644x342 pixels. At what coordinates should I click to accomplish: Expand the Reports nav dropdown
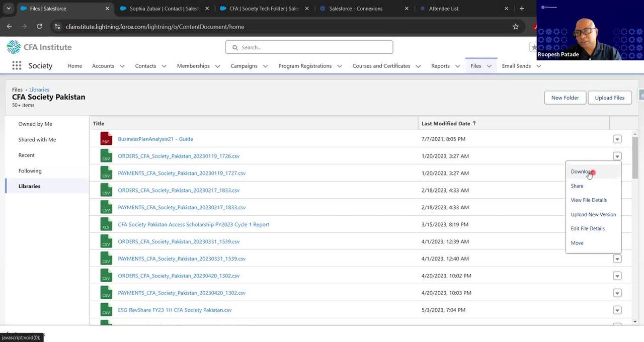pyautogui.click(x=458, y=66)
